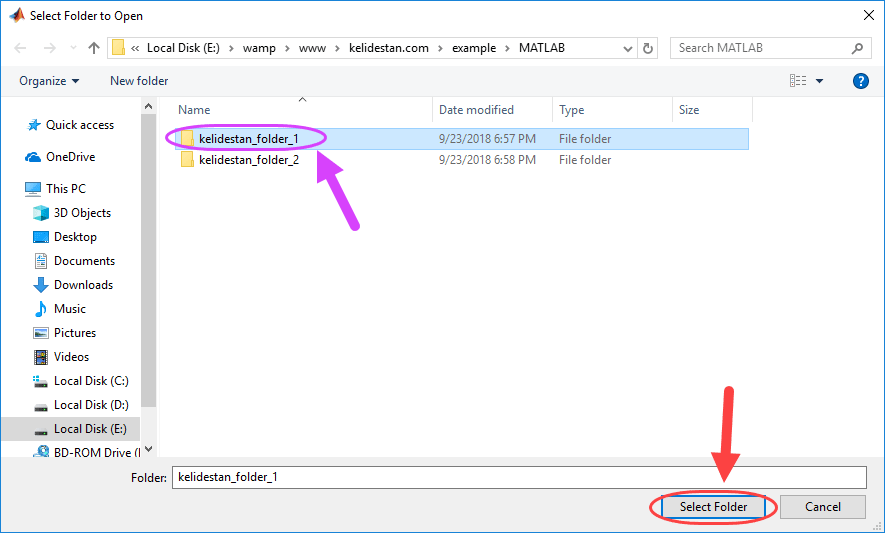The image size is (885, 533).
Task: Open the help question mark icon
Action: click(860, 81)
